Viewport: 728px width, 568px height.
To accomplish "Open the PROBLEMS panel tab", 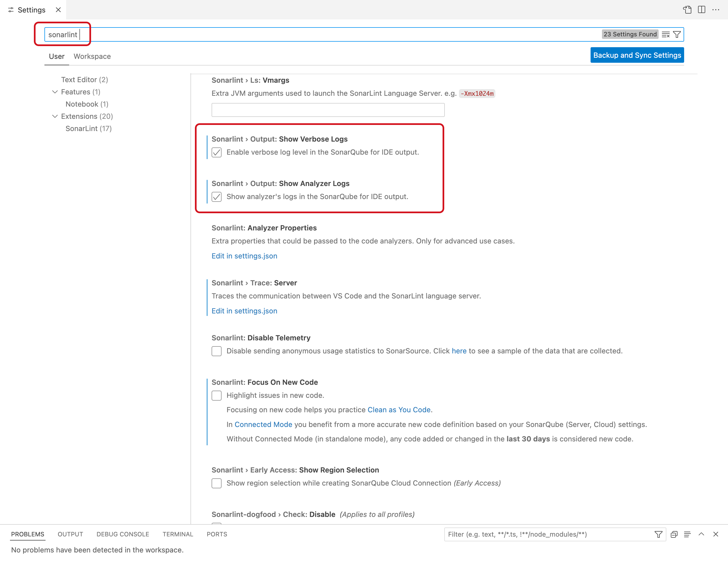I will click(28, 534).
